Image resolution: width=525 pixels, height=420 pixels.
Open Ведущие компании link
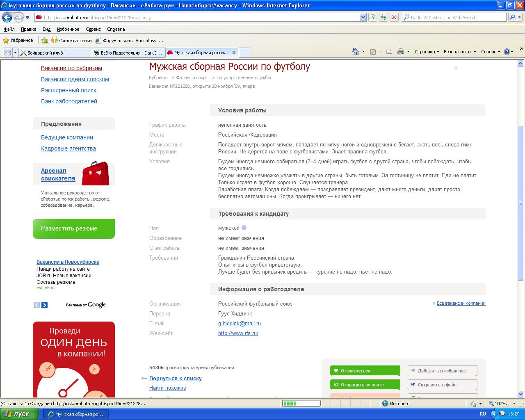click(67, 137)
